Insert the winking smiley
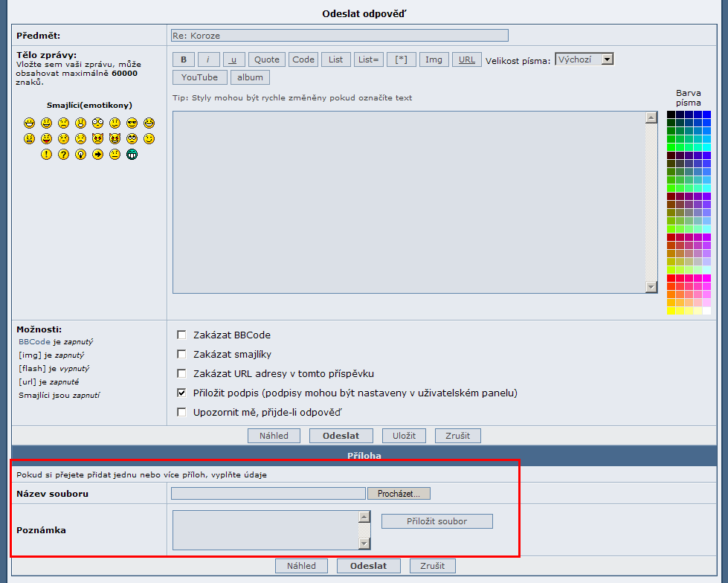728x583 pixels. [x=149, y=139]
